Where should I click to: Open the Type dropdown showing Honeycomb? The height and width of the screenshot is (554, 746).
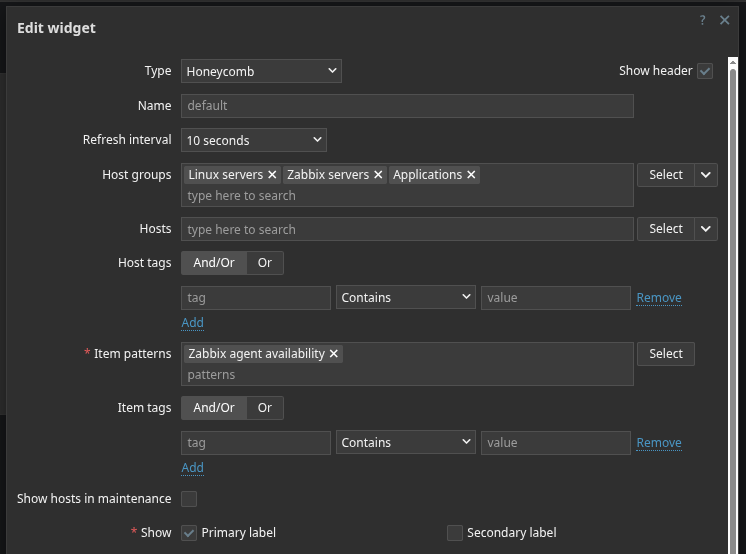pyautogui.click(x=261, y=71)
